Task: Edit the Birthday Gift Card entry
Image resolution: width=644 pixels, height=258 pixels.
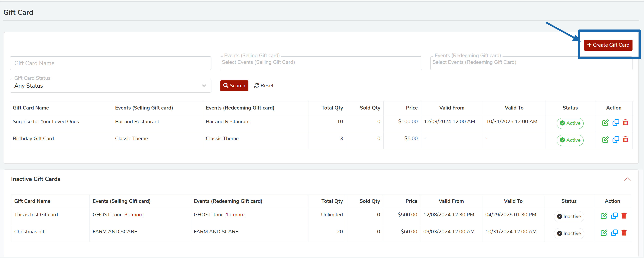Action: (605, 140)
